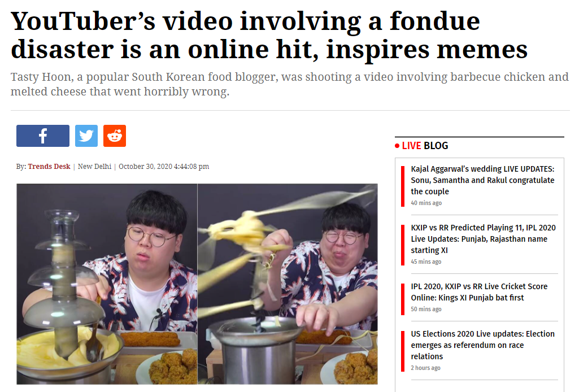Open the Trends Desk author link

point(49,167)
